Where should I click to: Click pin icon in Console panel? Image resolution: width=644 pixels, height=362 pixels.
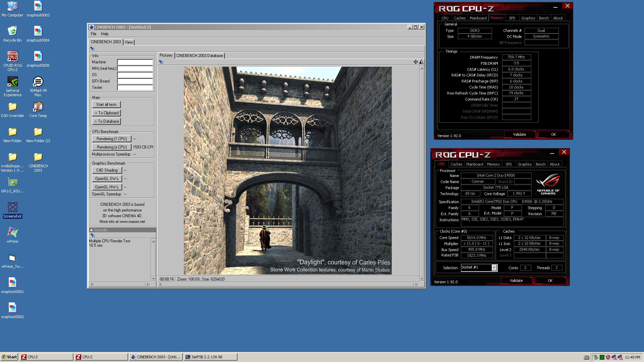93,235
